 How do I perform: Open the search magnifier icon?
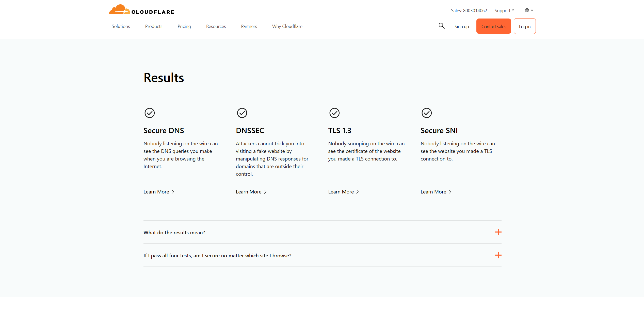[442, 26]
